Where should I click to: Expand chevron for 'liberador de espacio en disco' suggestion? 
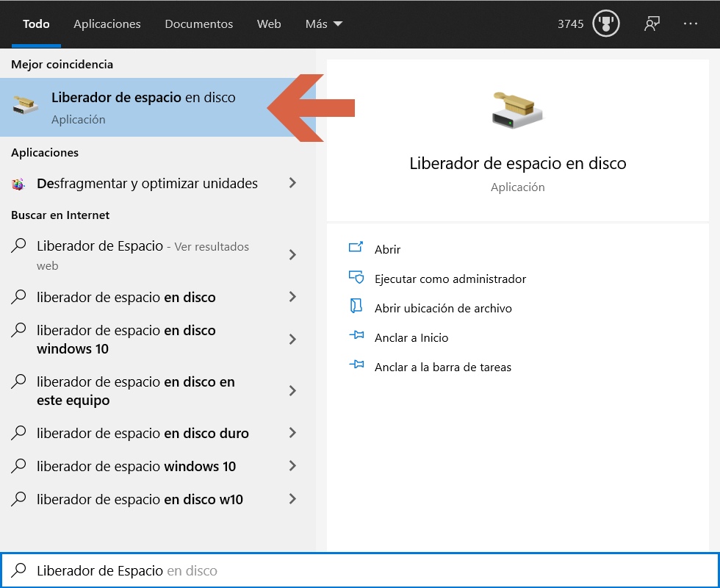(292, 297)
